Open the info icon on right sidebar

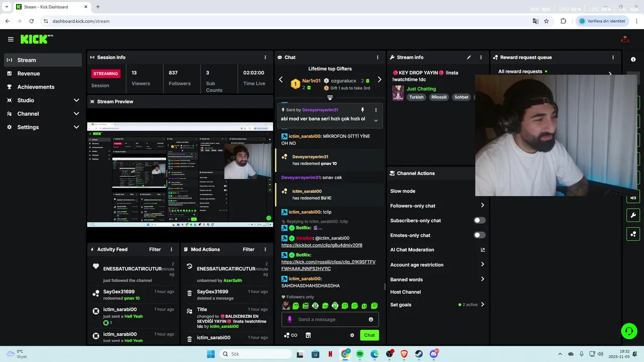point(633,59)
